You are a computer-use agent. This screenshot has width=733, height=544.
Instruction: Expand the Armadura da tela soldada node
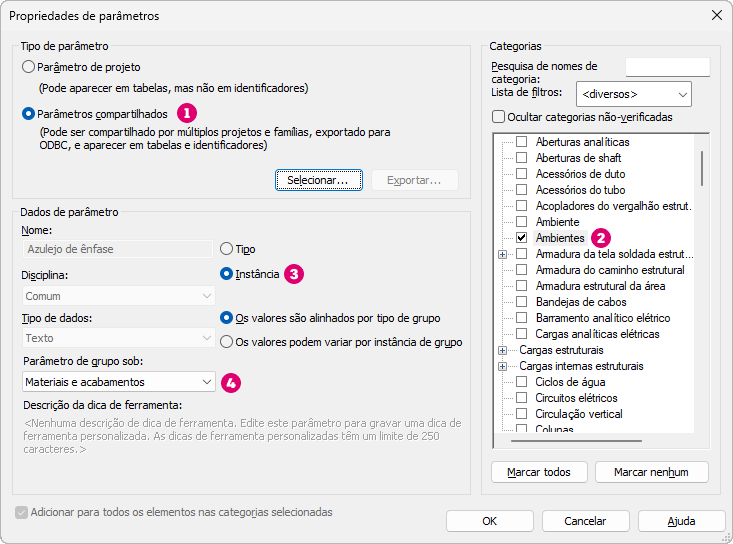(x=502, y=255)
